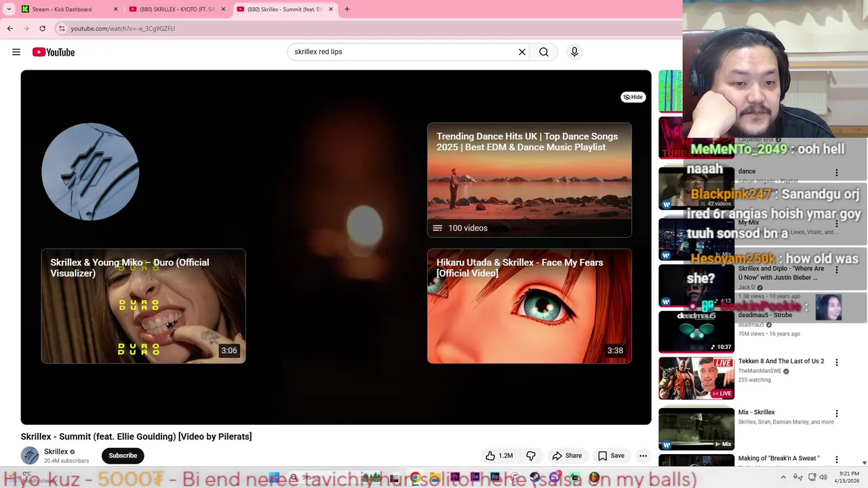Open options menu for dance playlist
Screen dimensions: 868x488
[x=836, y=173]
